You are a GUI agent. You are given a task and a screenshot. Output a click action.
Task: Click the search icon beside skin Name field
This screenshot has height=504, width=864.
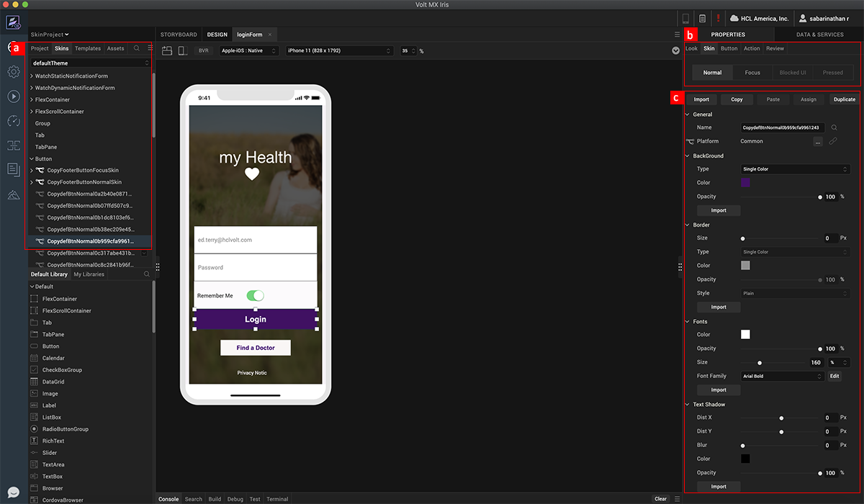[x=834, y=127]
